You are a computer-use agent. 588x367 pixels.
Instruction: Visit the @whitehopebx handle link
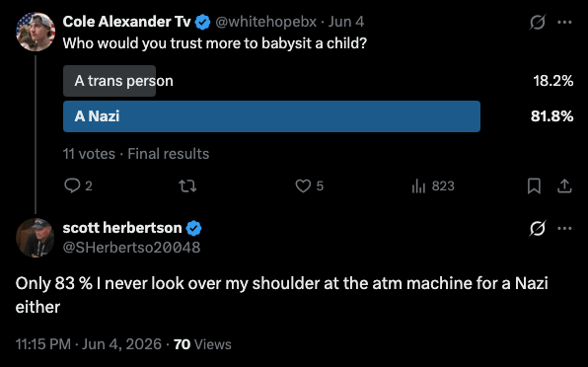(265, 22)
